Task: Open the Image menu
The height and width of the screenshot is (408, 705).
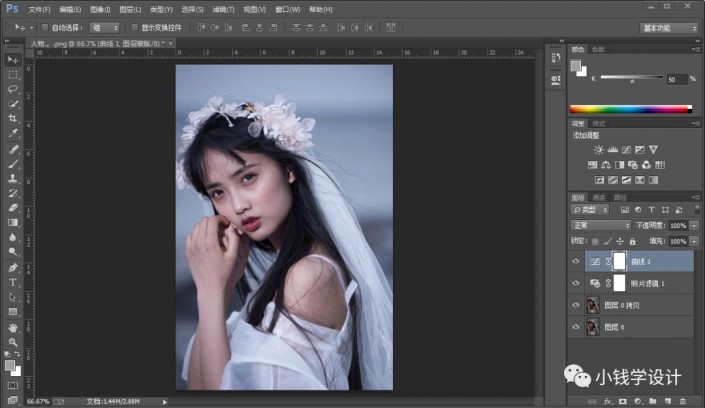Action: [x=100, y=9]
